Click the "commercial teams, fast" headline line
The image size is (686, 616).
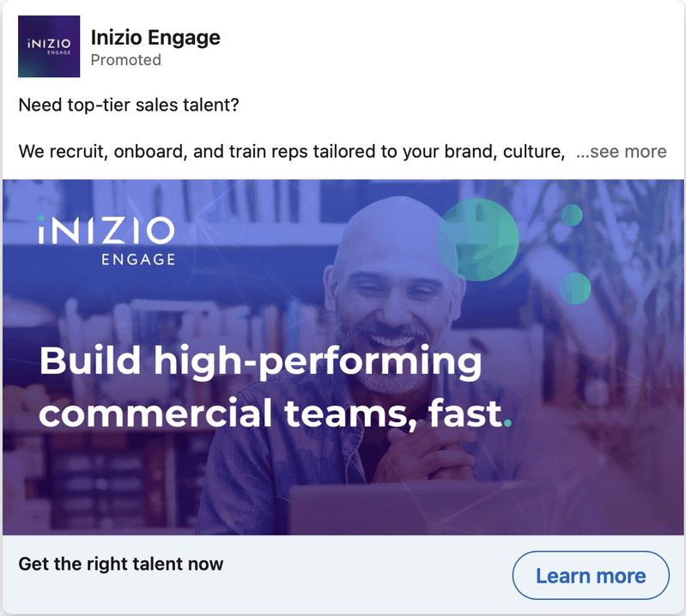[x=270, y=414]
